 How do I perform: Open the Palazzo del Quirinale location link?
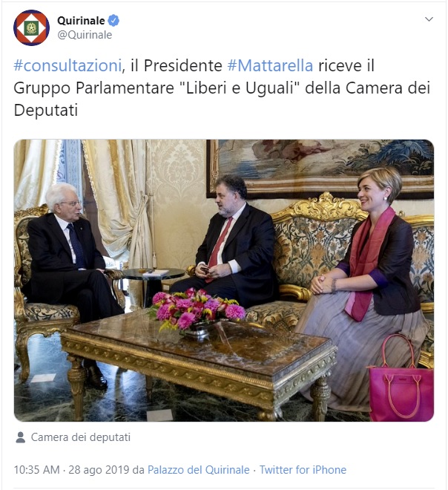pos(199,470)
